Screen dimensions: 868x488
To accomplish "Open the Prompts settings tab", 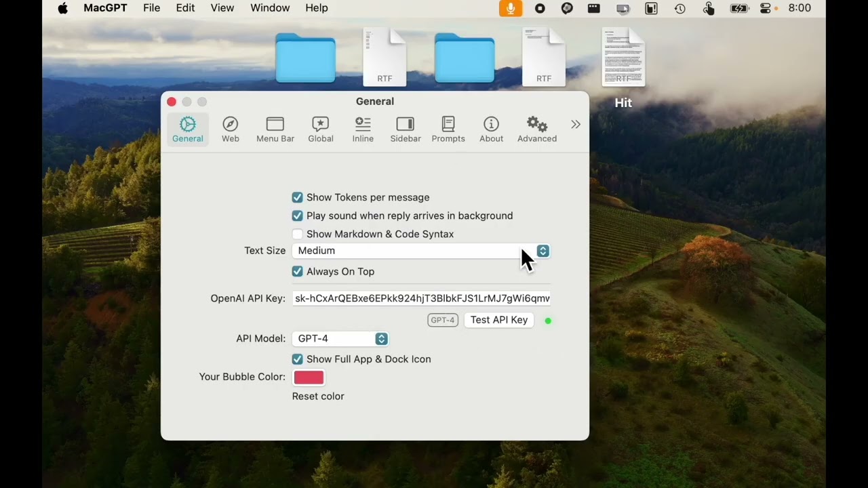I will click(448, 129).
